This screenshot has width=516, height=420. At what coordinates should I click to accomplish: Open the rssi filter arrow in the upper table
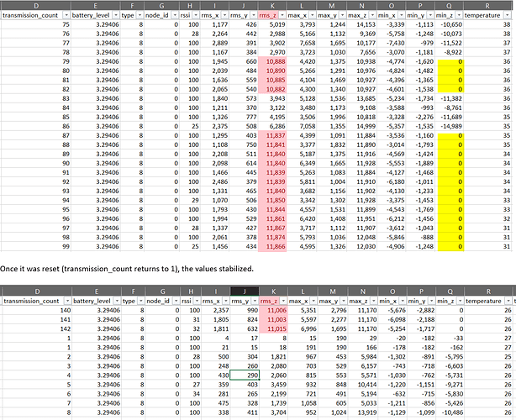tap(196, 15)
